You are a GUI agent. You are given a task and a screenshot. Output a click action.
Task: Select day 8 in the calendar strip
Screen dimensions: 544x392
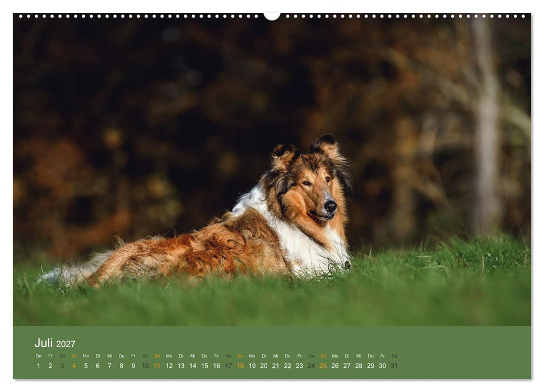click(x=122, y=366)
